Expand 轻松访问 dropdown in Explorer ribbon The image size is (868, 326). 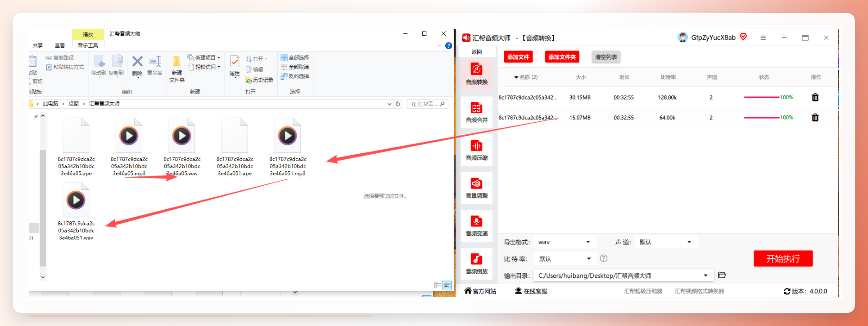coord(219,67)
